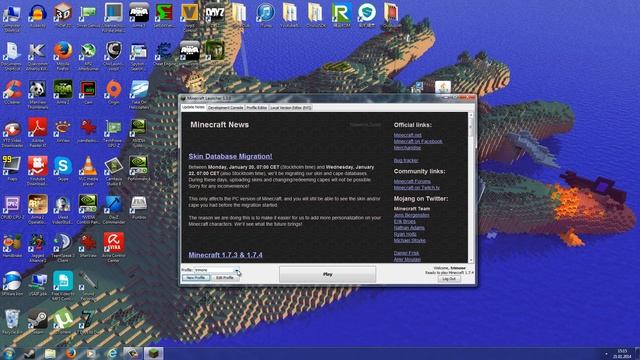Follow the Minecraft.net official link
640x360 pixels.
[x=407, y=135]
